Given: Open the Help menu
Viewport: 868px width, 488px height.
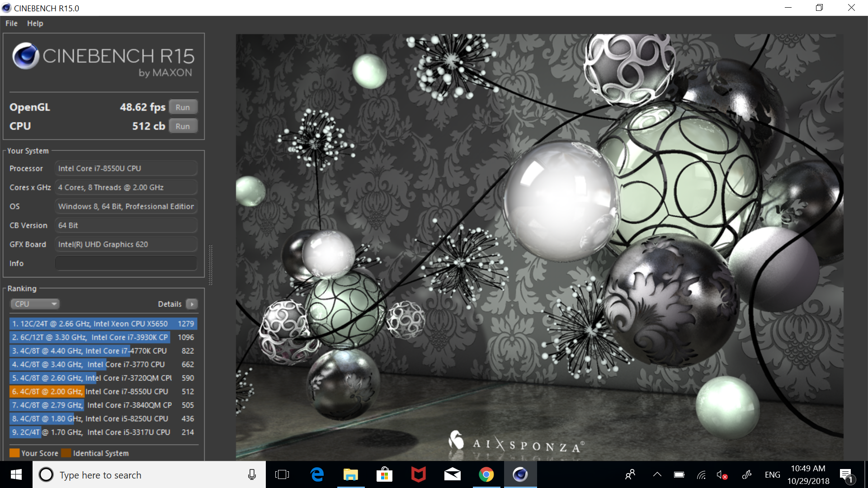Looking at the screenshot, I should point(35,23).
